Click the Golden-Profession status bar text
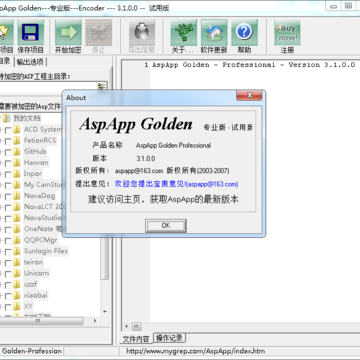This screenshot has width=360, height=360. (x=32, y=351)
